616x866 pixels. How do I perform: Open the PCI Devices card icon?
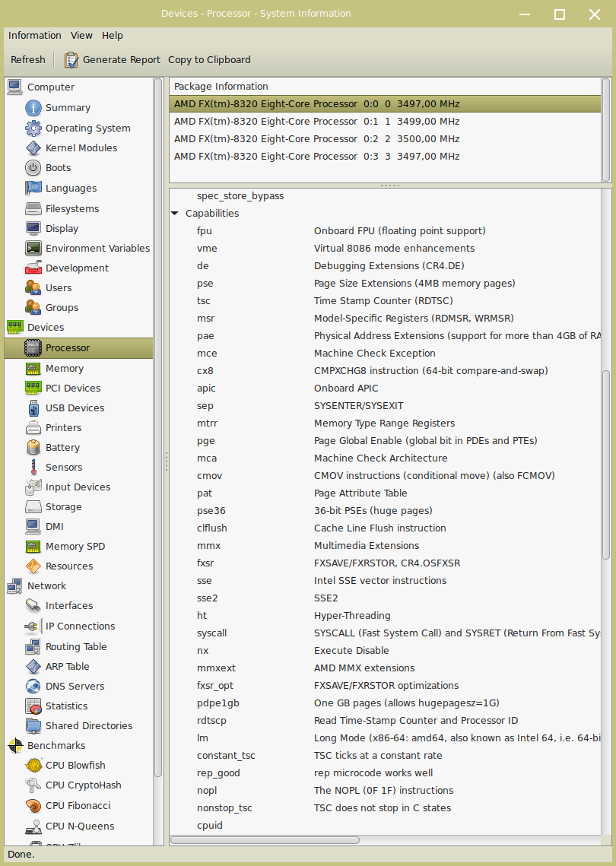point(33,389)
